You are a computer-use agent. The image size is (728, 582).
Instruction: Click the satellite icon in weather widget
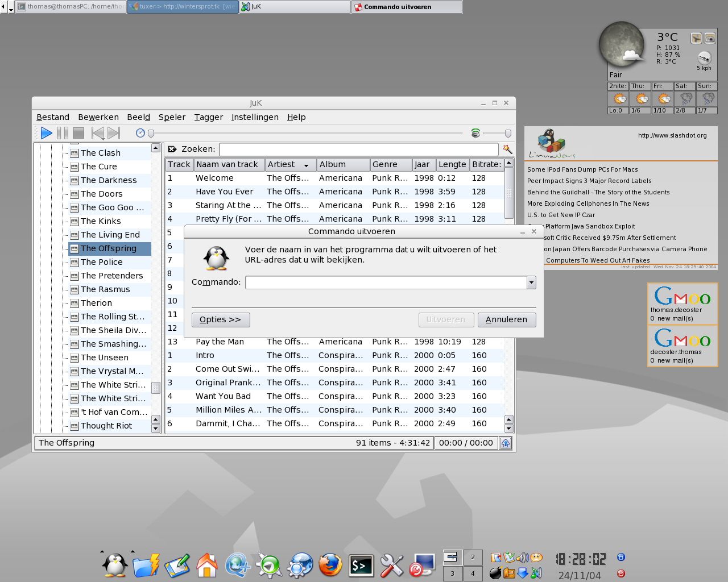[x=696, y=38]
